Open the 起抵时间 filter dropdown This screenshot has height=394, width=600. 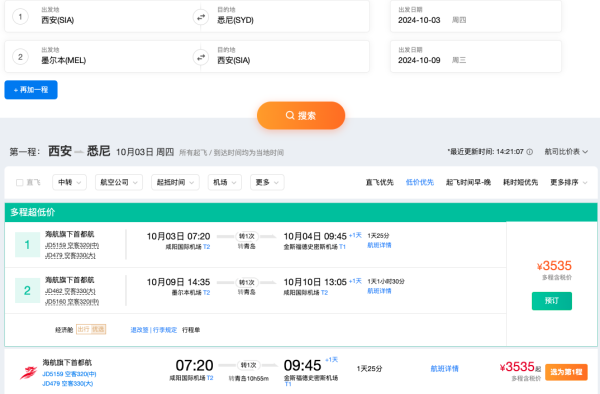[x=175, y=182]
